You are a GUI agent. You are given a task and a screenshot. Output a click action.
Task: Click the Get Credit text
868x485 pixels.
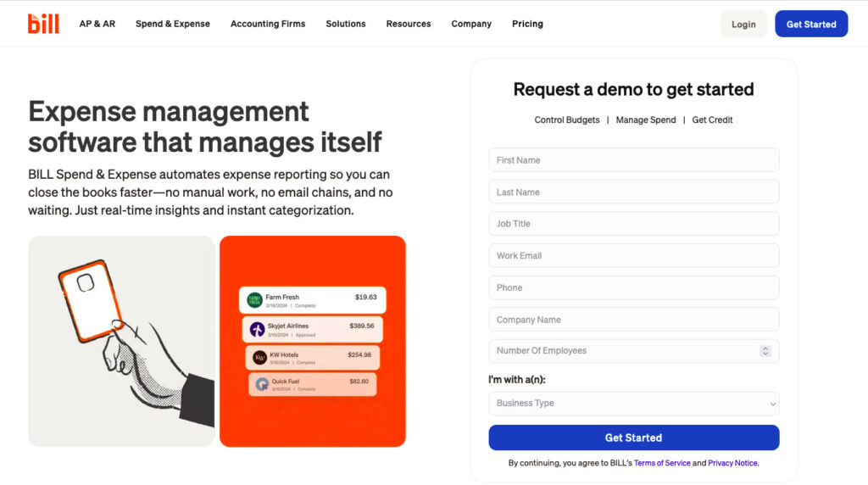pos(712,120)
